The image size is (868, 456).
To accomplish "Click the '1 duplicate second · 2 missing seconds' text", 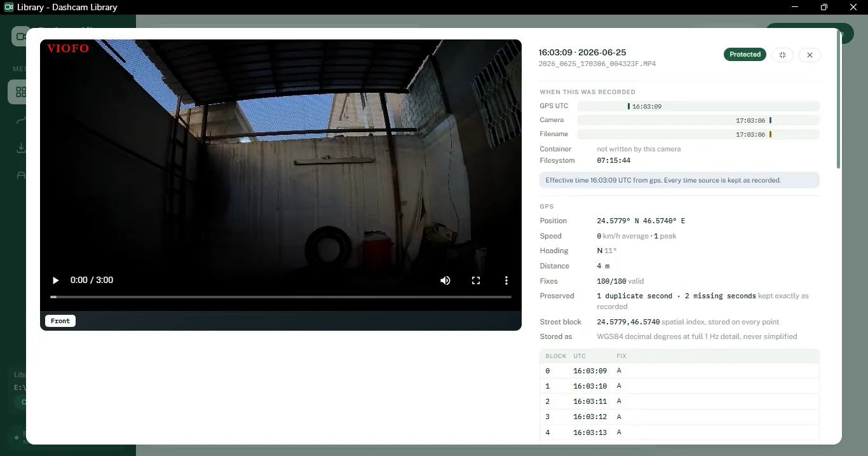I will (x=676, y=296).
